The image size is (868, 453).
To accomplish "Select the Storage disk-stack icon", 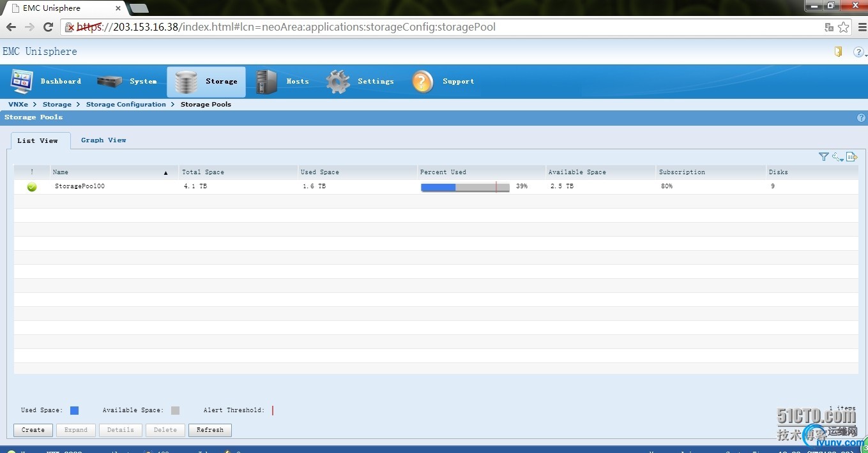I will point(187,82).
